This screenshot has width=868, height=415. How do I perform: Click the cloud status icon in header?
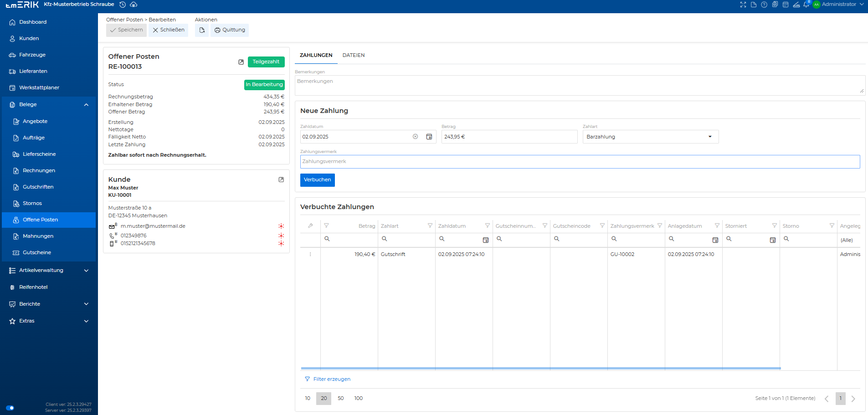(134, 5)
